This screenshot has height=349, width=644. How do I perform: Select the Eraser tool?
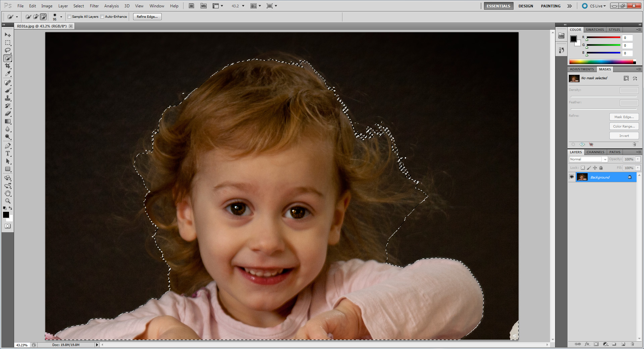[8, 113]
